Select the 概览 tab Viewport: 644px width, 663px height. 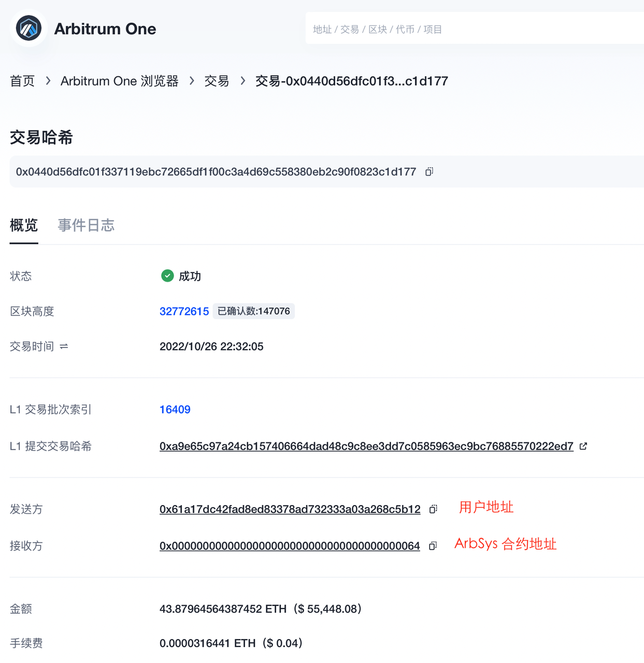[24, 225]
